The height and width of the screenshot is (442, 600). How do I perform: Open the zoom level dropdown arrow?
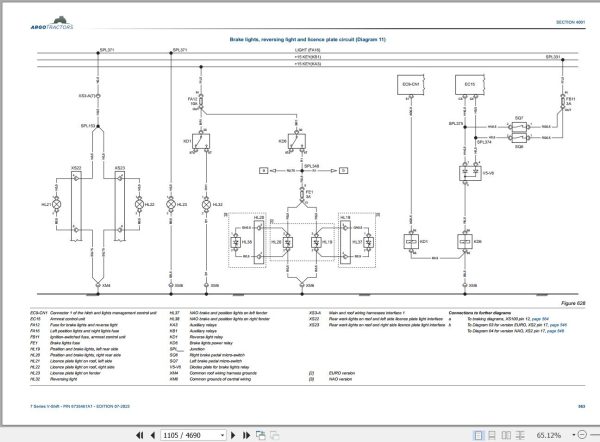click(x=574, y=435)
